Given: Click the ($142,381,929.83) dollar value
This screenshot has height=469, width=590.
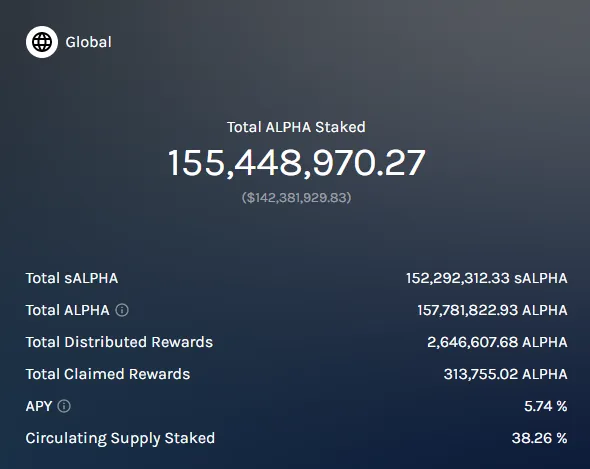Looking at the screenshot, I should click(x=296, y=197).
